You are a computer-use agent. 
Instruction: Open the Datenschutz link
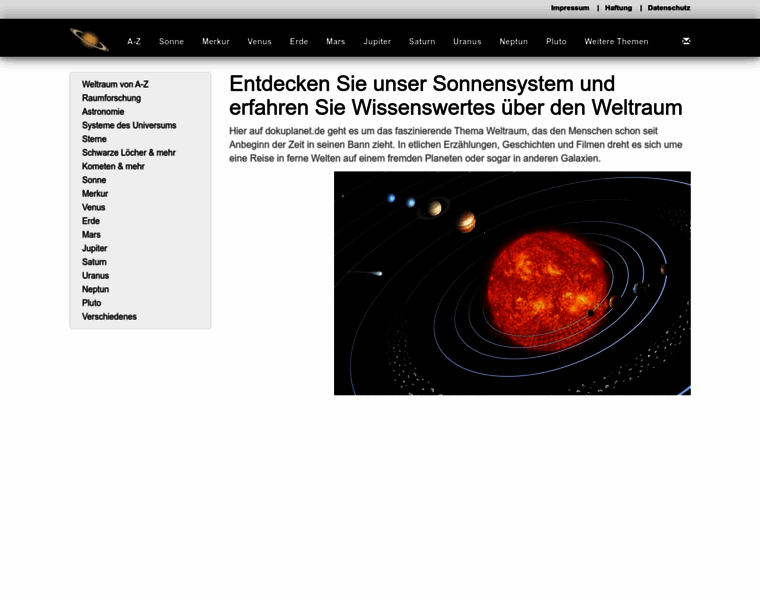coord(669,8)
